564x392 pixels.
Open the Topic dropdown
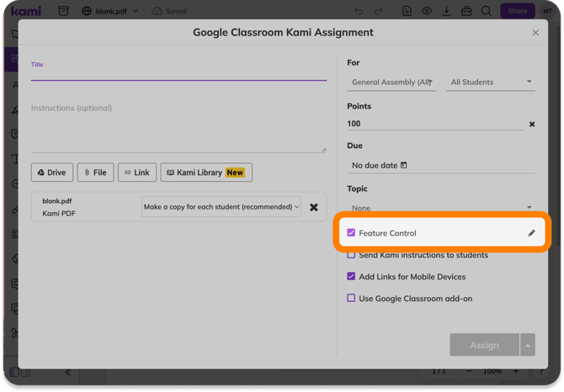pyautogui.click(x=441, y=208)
